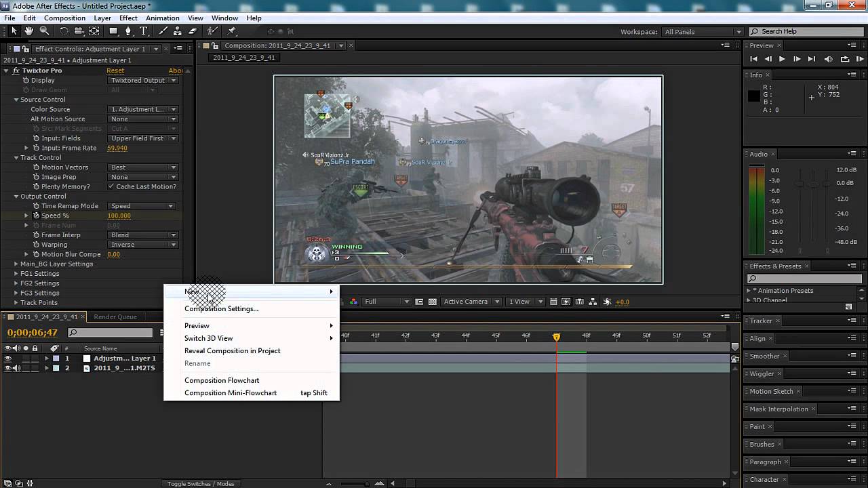Expand the Main_BG Layer Settings group
Image resolution: width=868 pixels, height=488 pixels.
coord(16,264)
